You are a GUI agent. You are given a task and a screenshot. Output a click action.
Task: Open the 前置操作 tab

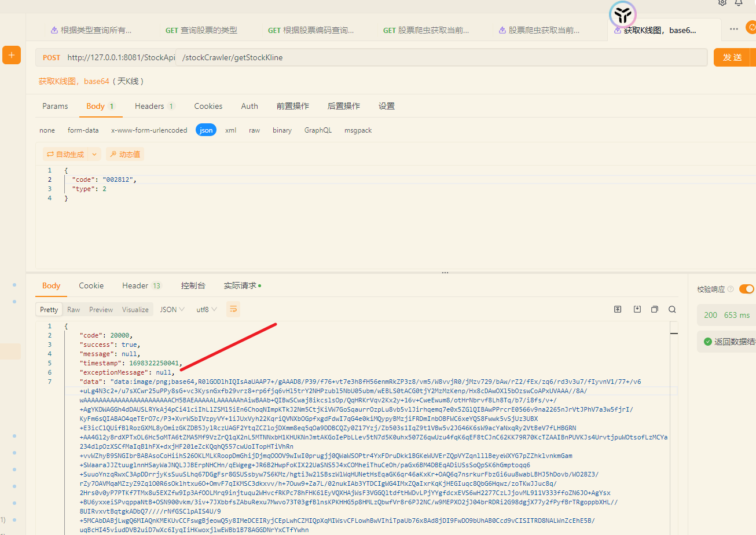tap(293, 106)
